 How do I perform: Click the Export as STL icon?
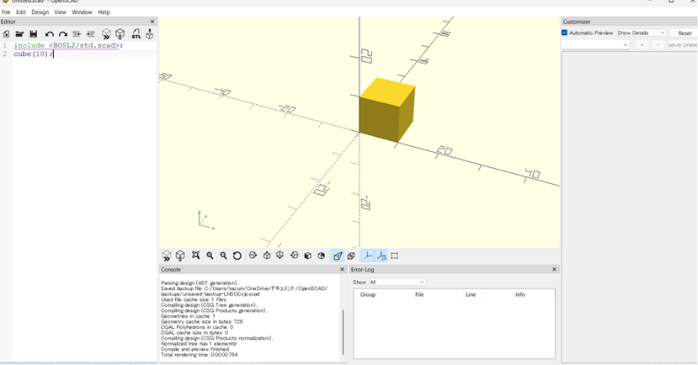[x=136, y=34]
